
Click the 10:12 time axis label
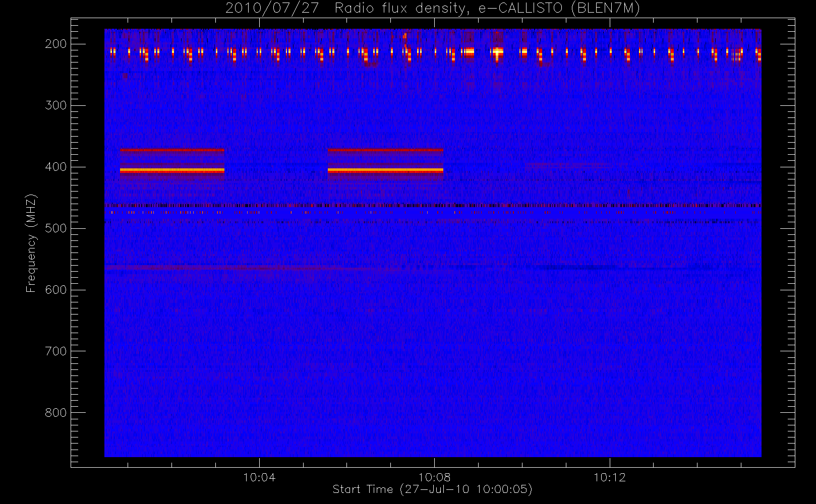point(609,477)
